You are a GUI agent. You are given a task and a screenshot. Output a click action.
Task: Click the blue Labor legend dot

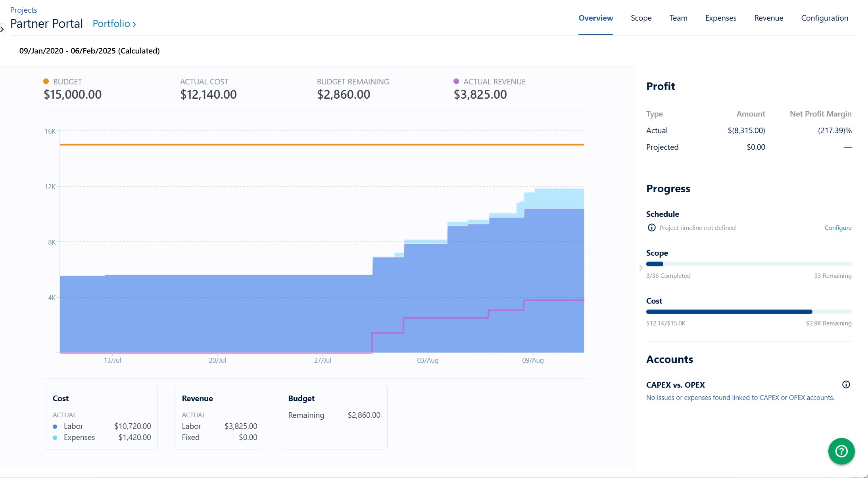pyautogui.click(x=55, y=426)
